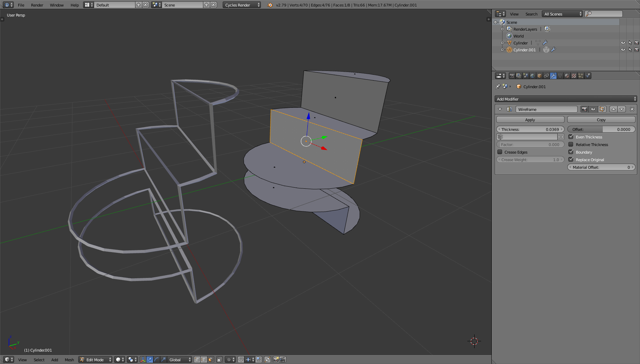The image size is (640, 364).
Task: Select the rotate manipulator arc icon
Action: click(x=156, y=360)
